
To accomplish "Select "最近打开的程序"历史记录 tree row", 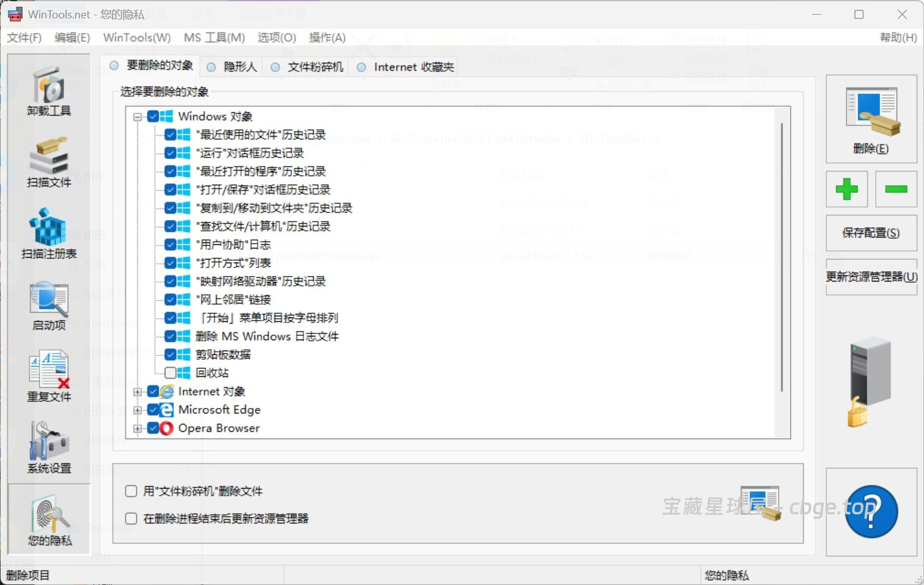I will pyautogui.click(x=261, y=172).
